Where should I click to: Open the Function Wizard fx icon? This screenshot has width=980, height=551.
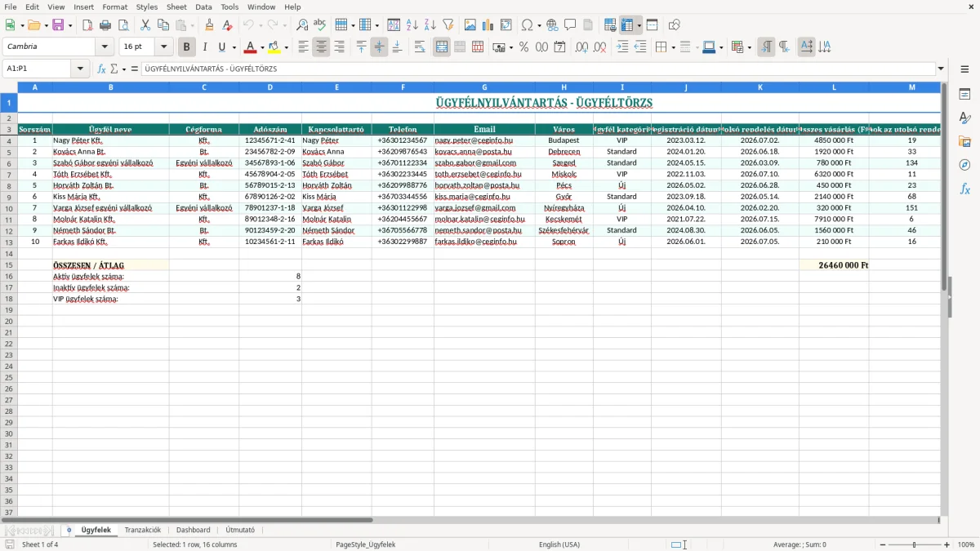point(102,69)
